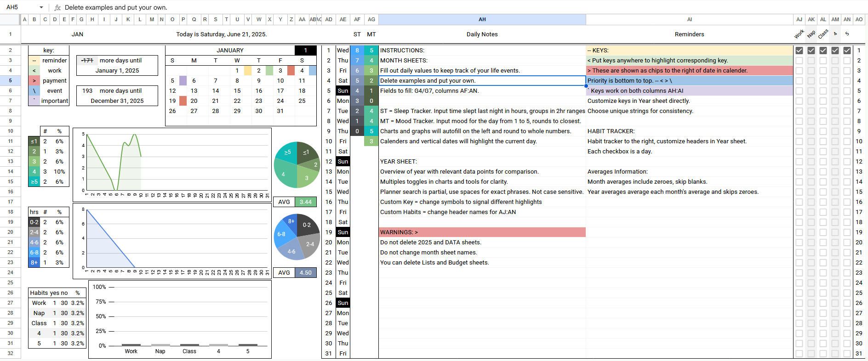The height and width of the screenshot is (361, 868).
Task: Select the mood tracker pie chart
Action: 297,165
